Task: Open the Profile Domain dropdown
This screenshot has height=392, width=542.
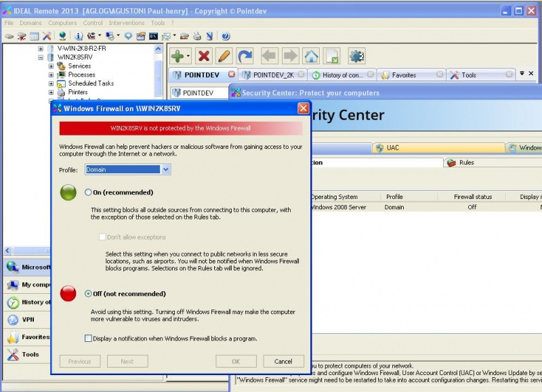Action: pos(166,169)
